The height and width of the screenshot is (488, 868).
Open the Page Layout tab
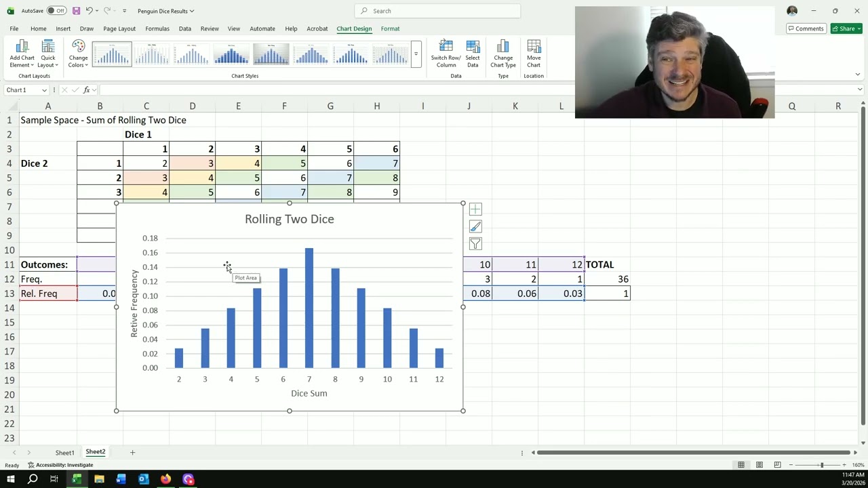tap(119, 28)
